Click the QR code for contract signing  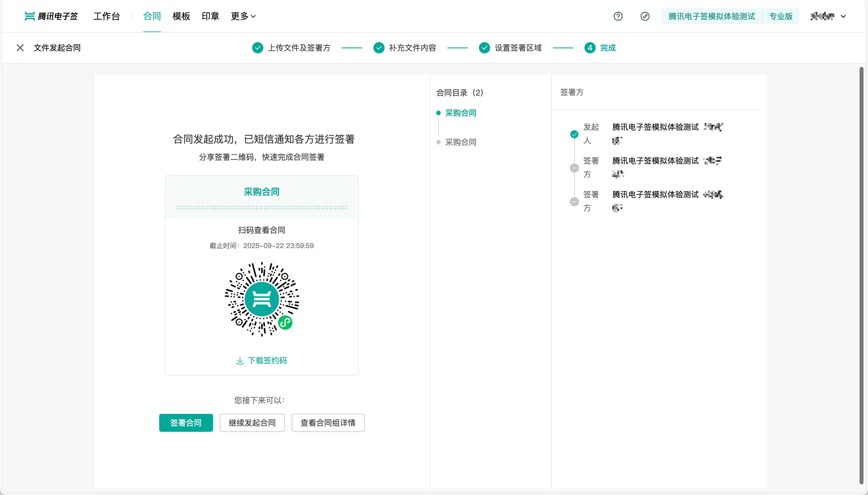coord(262,299)
